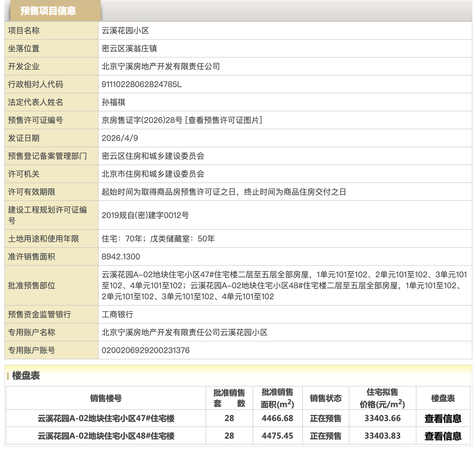Image resolution: width=476 pixels, height=450 pixels.
Task: Click the project name value 云溪花园小区
Action: point(125,31)
